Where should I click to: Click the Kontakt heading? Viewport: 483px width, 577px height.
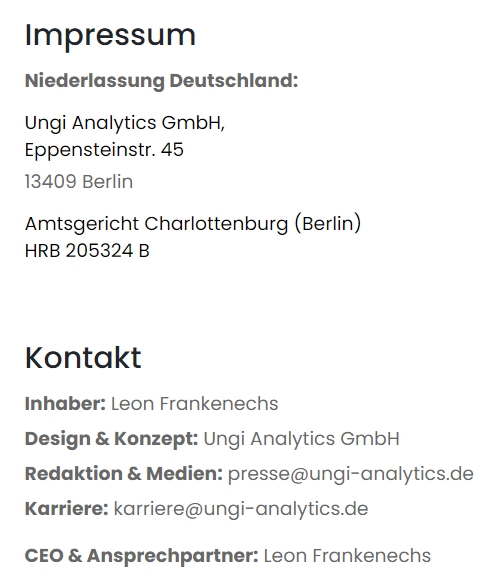83,358
